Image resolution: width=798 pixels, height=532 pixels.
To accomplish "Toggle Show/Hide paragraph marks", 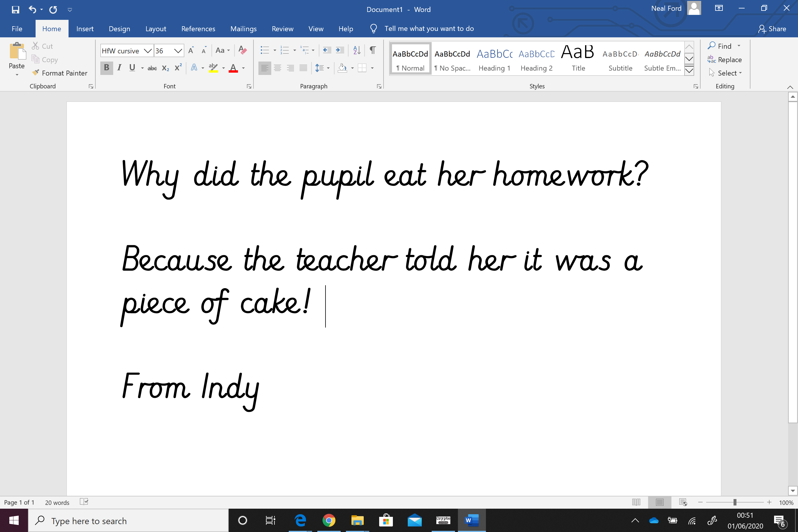I will pyautogui.click(x=372, y=50).
